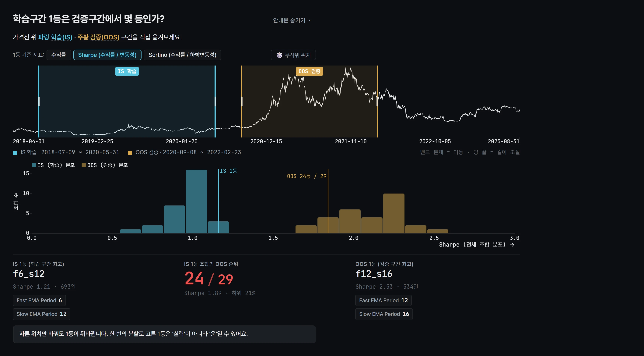The image size is (644, 356).
Task: Click the IS 학습 band label
Action: [x=127, y=71]
